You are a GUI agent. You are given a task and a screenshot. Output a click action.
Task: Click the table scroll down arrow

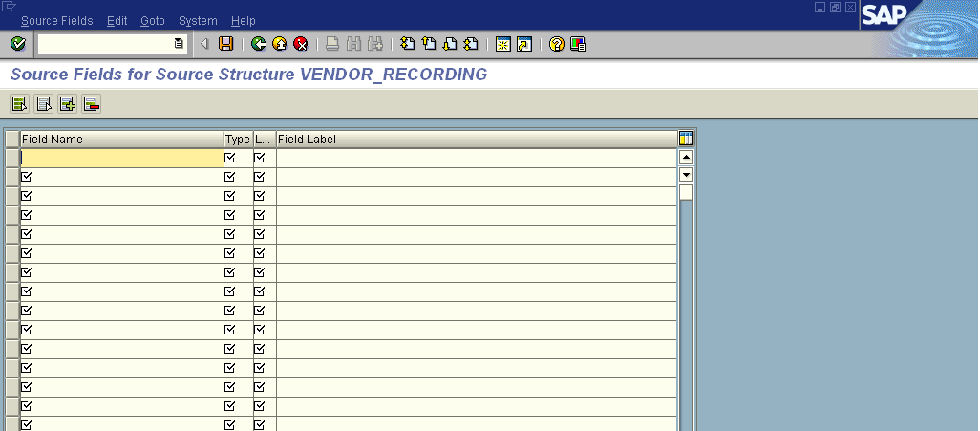(x=686, y=175)
